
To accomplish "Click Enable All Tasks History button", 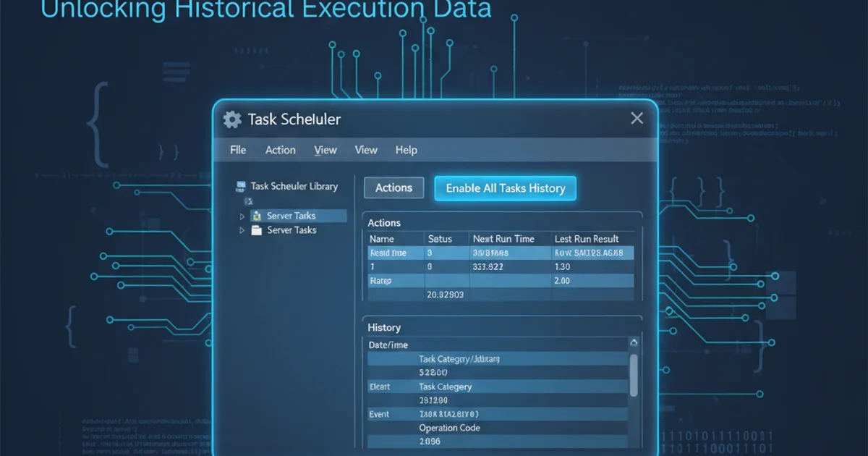I will [x=505, y=188].
